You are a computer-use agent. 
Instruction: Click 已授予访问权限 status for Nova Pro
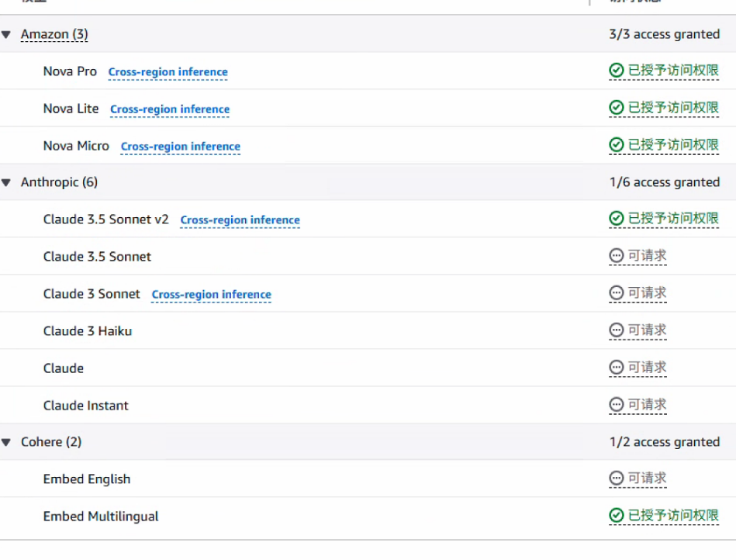pyautogui.click(x=673, y=71)
